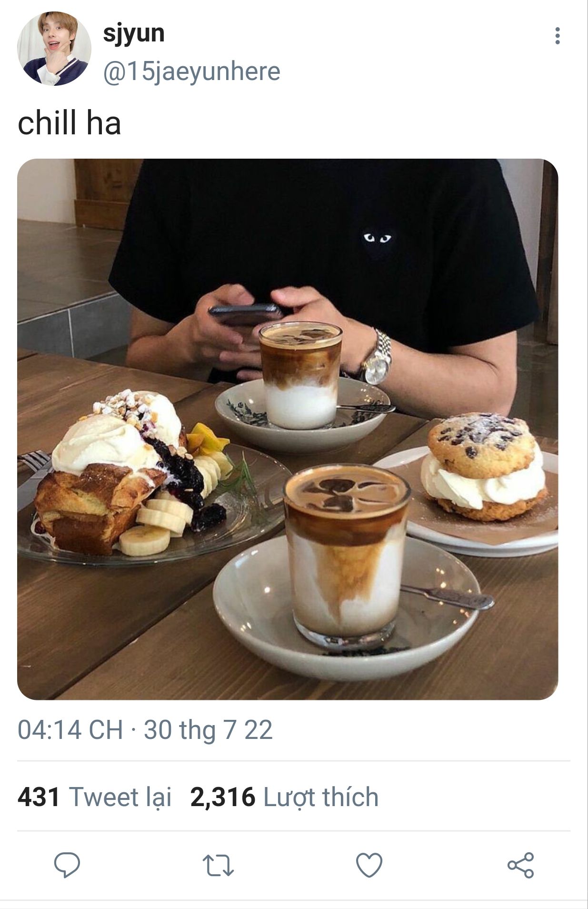This screenshot has width=588, height=909.
Task: Click the display name sjyun
Action: click(x=134, y=33)
